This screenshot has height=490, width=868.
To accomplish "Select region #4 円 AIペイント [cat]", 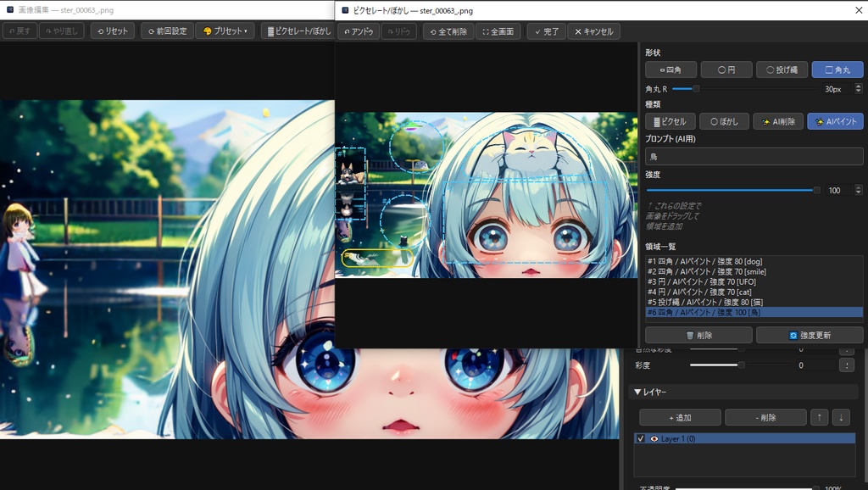I will point(754,292).
